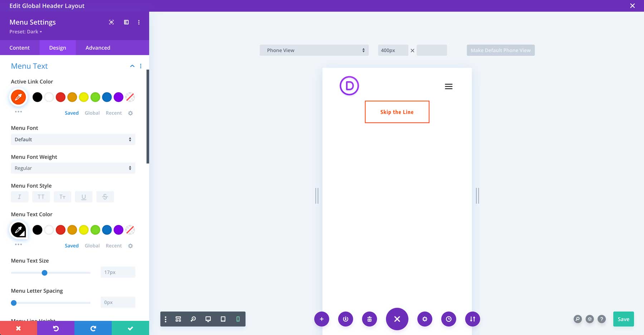The height and width of the screenshot is (335, 644).
Task: Click Make Default Phone View
Action: coord(500,50)
